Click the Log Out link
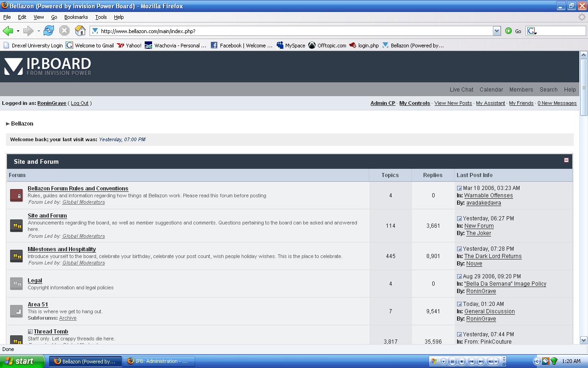The height and width of the screenshot is (368, 588). [x=79, y=103]
